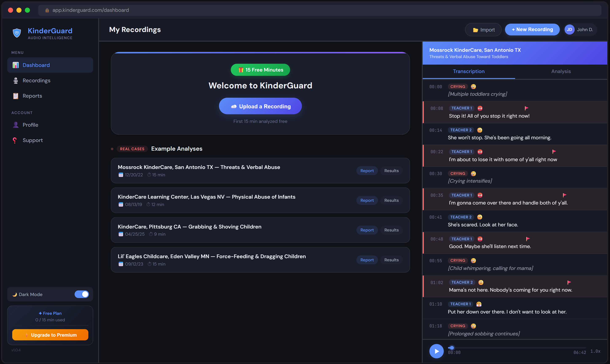Image resolution: width=610 pixels, height=364 pixels.
Task: Open Recordings via the microphone icon
Action: click(x=15, y=80)
